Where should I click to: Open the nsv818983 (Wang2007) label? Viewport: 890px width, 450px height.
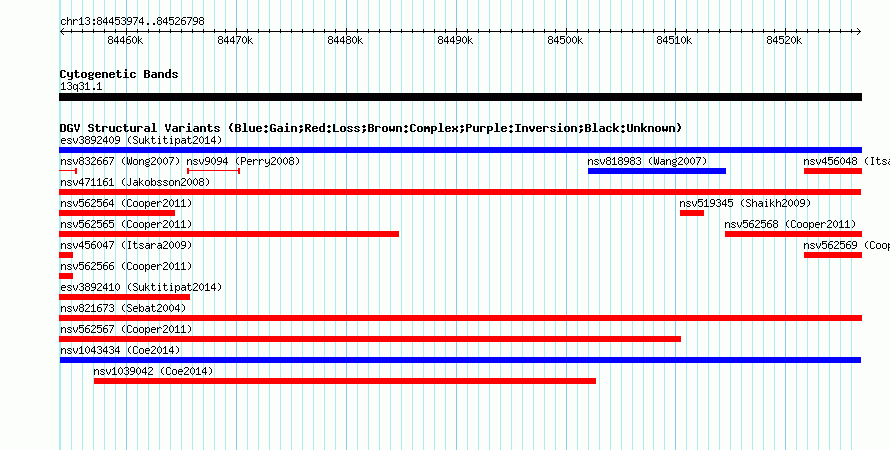pos(647,161)
